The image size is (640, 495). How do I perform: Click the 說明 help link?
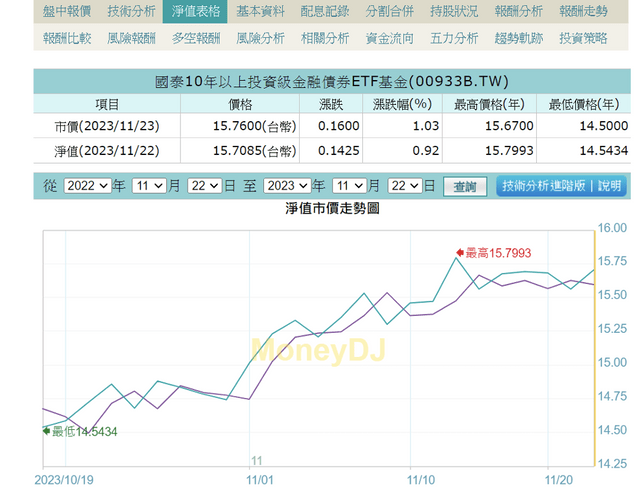[x=610, y=186]
